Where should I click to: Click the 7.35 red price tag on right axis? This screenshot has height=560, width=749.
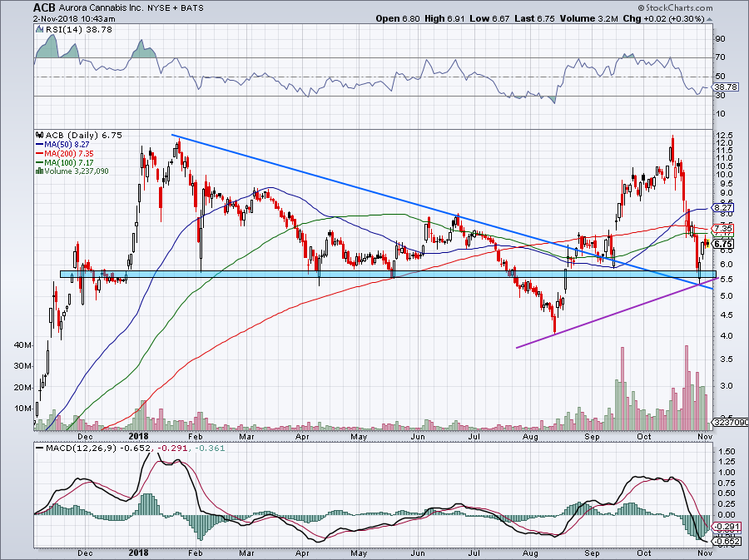(x=724, y=229)
